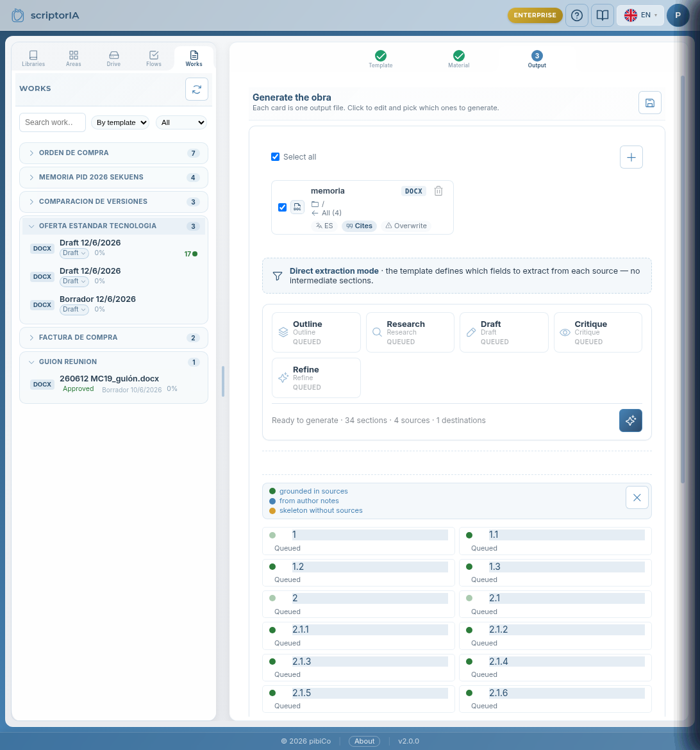The width and height of the screenshot is (700, 750).
Task: Click the All (4) sources link
Action: pos(331,213)
